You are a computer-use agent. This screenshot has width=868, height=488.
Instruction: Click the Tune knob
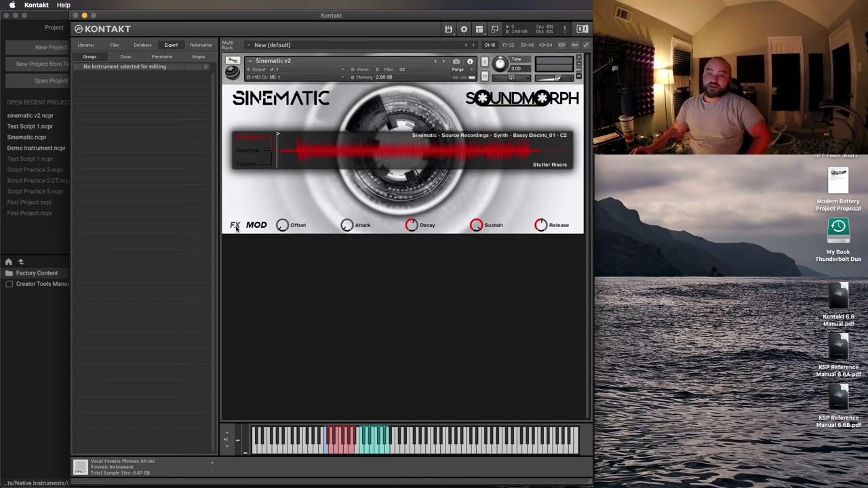(500, 64)
